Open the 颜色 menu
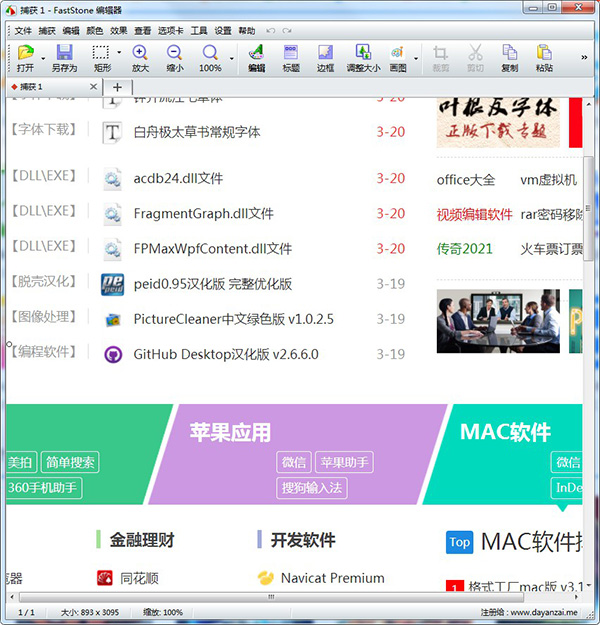 (94, 31)
